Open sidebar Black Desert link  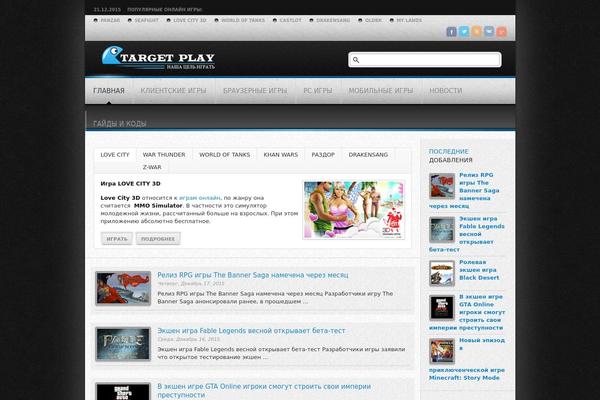[x=479, y=270]
